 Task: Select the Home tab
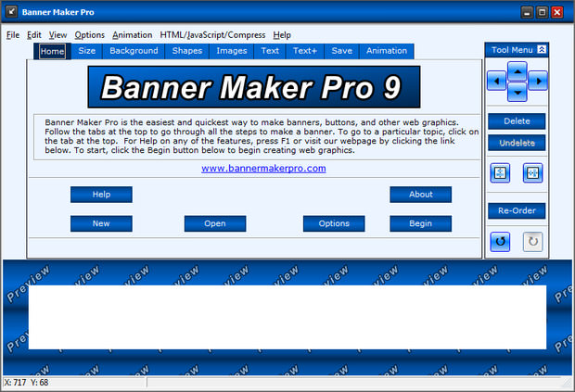(x=52, y=51)
